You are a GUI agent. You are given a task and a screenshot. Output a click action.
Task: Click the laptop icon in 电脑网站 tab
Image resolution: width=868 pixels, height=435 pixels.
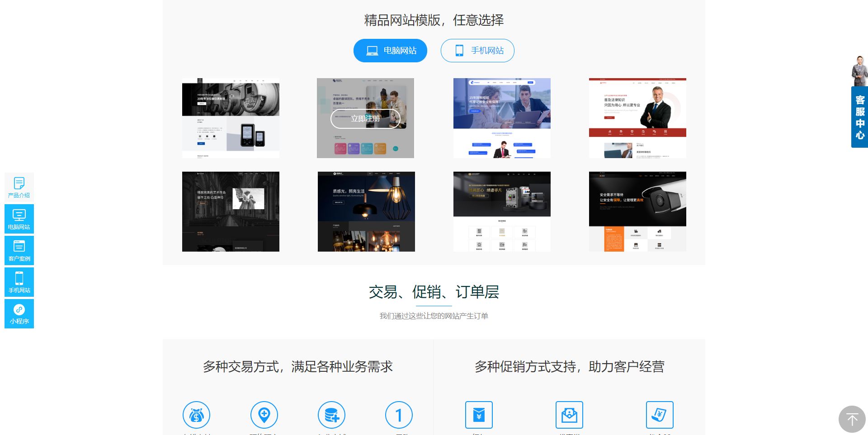coord(372,51)
